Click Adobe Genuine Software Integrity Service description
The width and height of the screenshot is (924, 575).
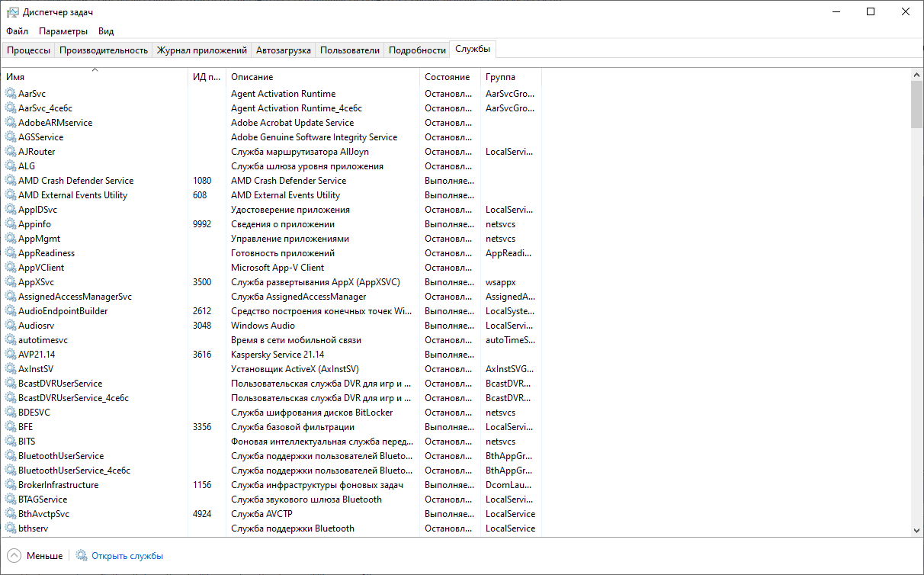pyautogui.click(x=314, y=137)
